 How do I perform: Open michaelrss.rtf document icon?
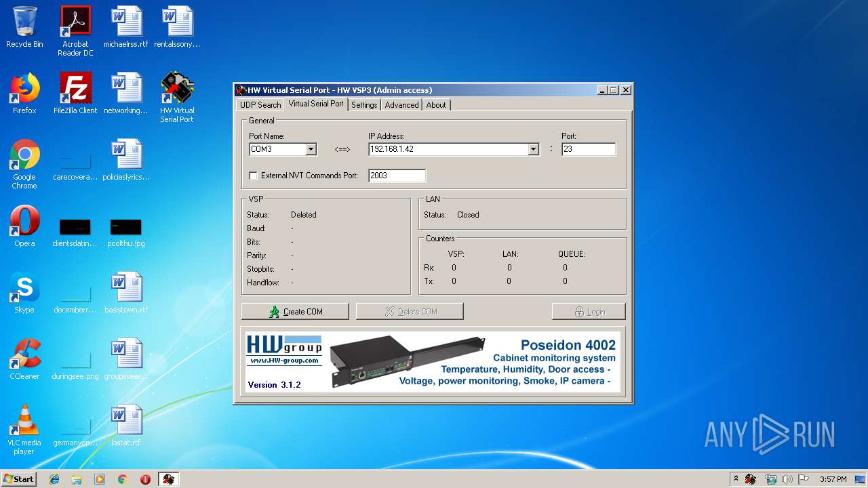[126, 27]
